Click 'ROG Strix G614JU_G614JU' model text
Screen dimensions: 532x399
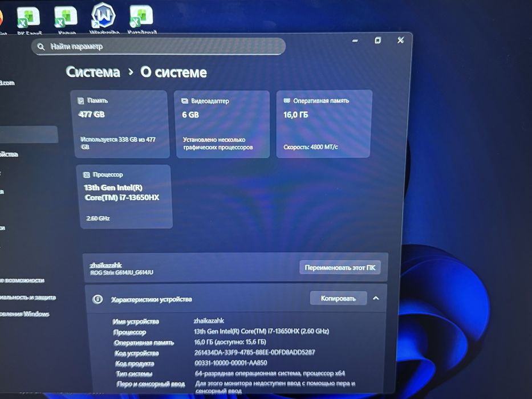pos(121,272)
